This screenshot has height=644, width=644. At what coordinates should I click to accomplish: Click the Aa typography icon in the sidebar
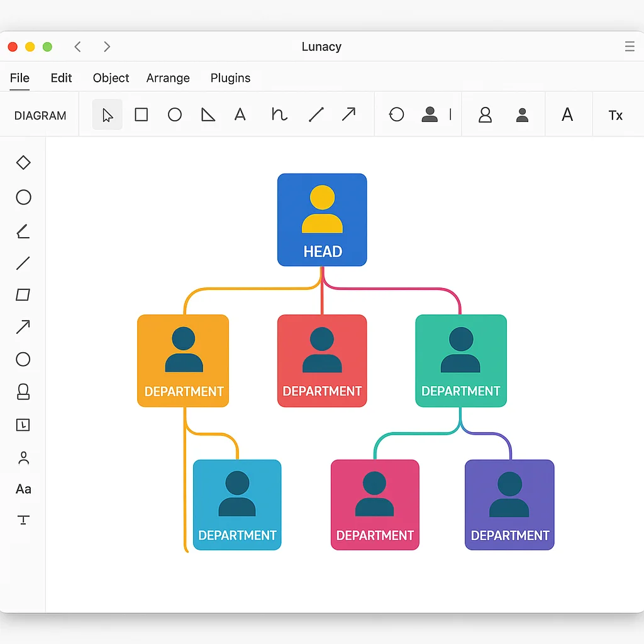(x=23, y=489)
